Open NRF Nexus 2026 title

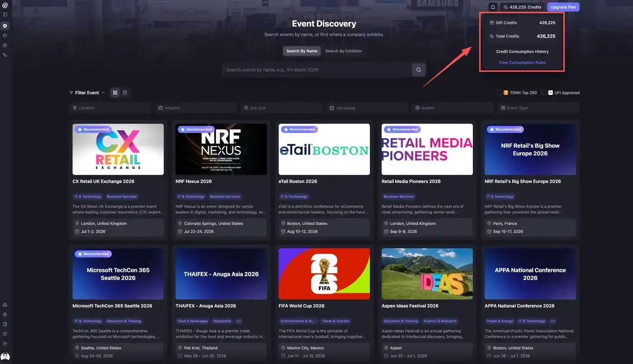194,182
